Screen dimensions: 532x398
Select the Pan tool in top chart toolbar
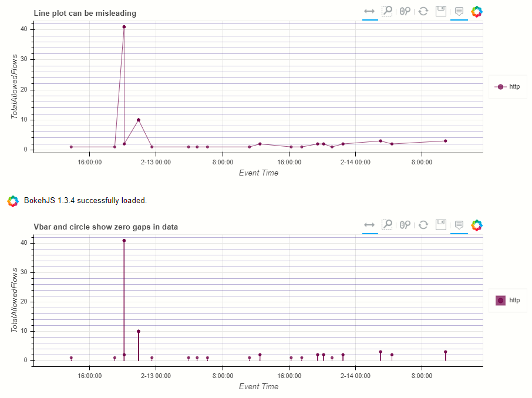369,11
